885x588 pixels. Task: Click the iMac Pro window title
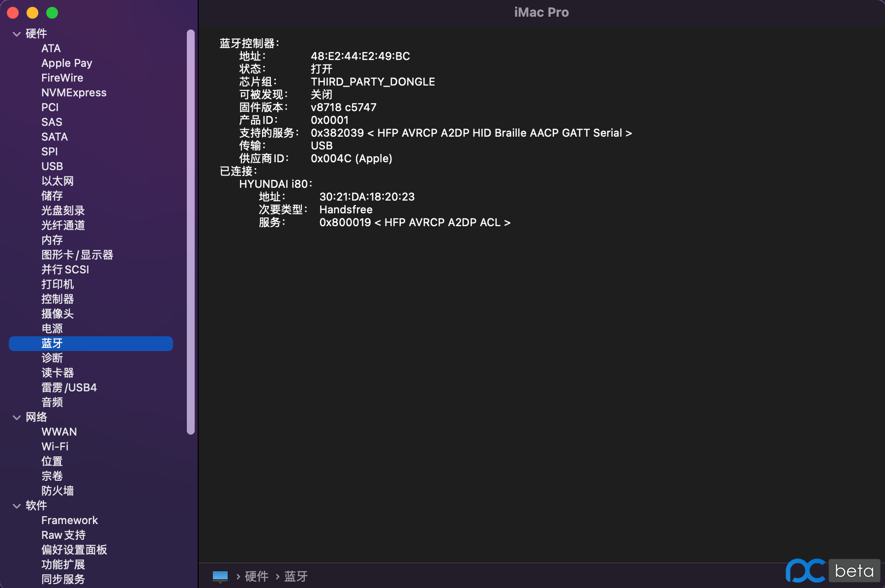(x=541, y=12)
